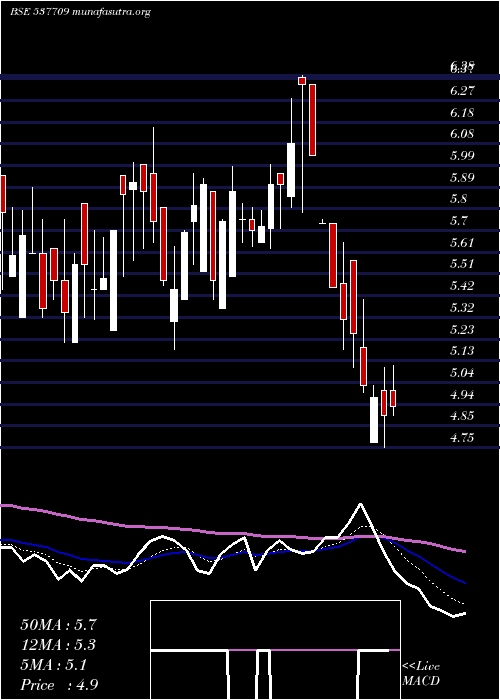Click the 5.13 price axis label
This screenshot has width=500, height=700.
click(462, 350)
